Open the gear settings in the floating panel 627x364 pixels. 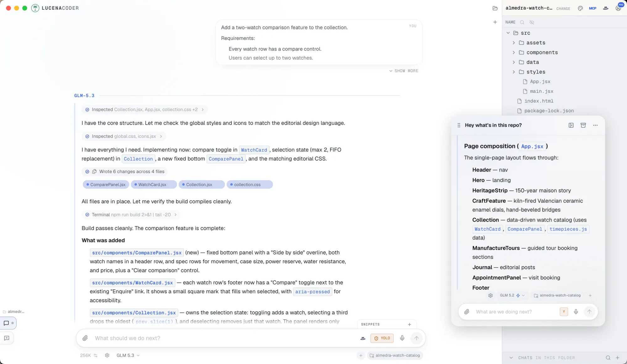click(x=491, y=295)
